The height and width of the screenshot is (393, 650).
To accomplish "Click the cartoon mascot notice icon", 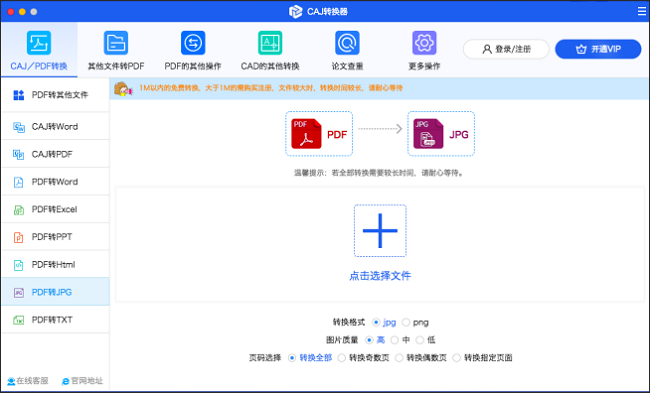I will point(123,88).
